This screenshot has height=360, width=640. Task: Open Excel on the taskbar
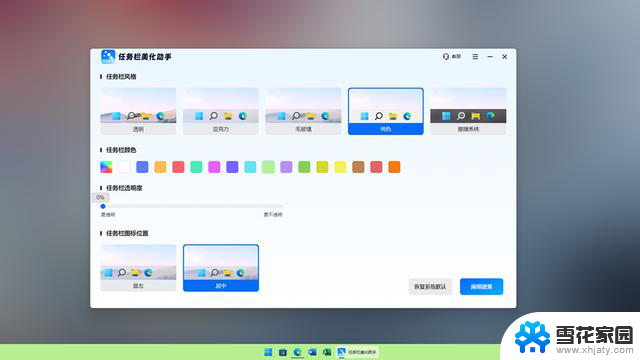pos(327,352)
